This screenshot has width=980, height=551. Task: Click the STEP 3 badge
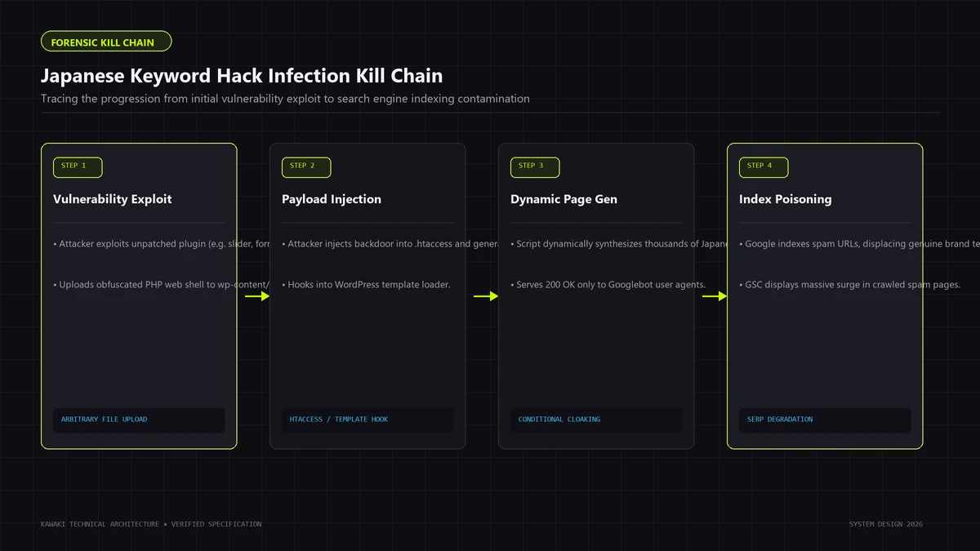click(535, 167)
